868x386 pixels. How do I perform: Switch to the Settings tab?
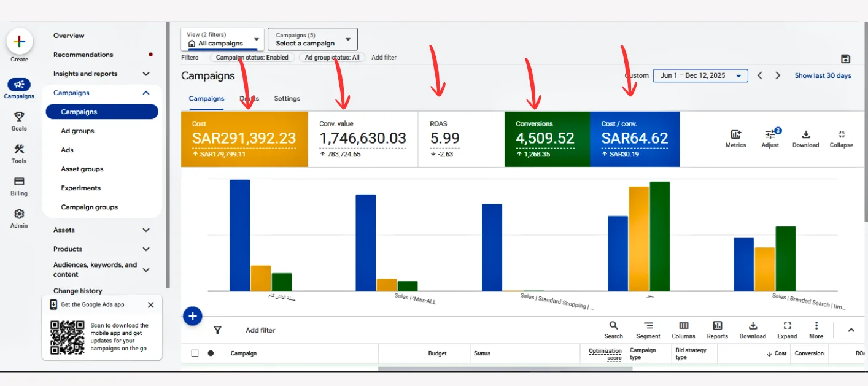pyautogui.click(x=287, y=98)
